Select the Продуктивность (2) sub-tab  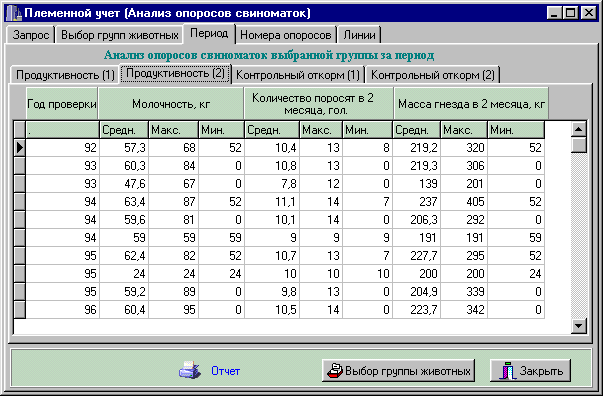pyautogui.click(x=175, y=73)
